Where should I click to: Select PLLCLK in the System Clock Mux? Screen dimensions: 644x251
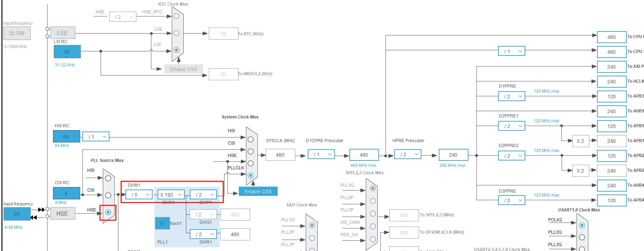[250, 175]
